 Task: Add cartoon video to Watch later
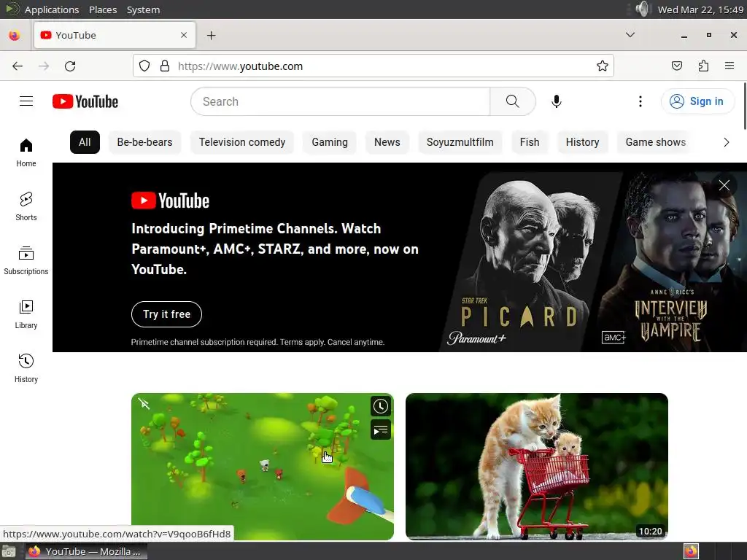pyautogui.click(x=381, y=406)
